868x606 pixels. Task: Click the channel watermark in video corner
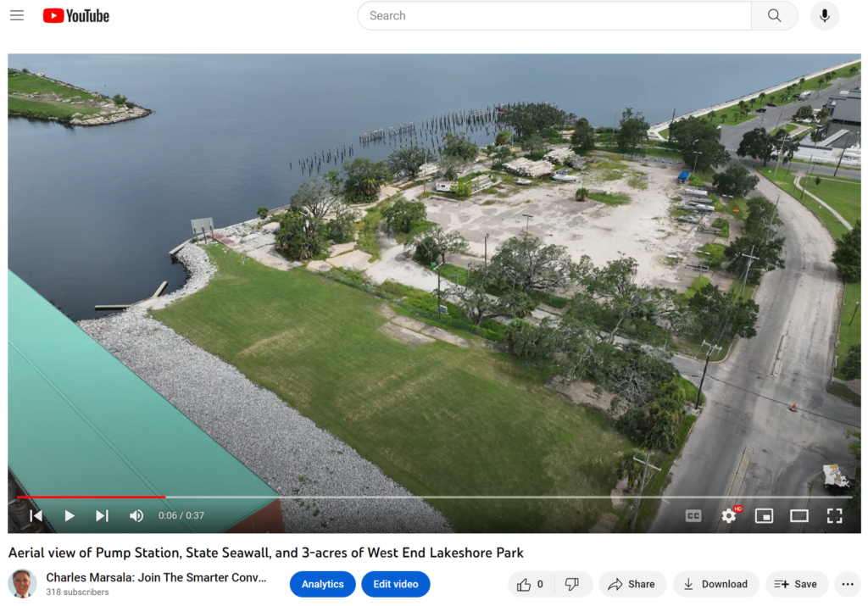pyautogui.click(x=836, y=476)
